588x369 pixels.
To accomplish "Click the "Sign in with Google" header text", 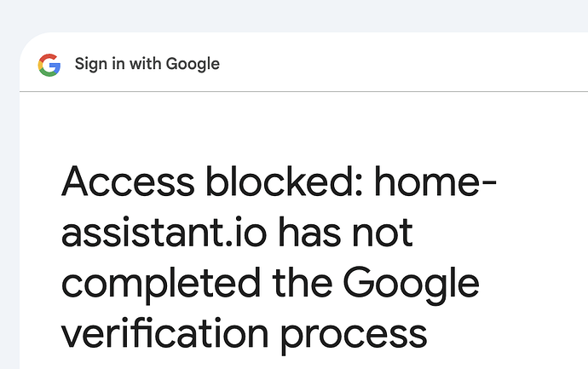I will [147, 64].
